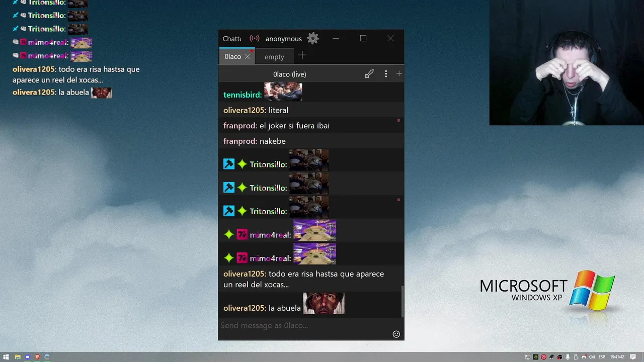Select message "el joker si fuera ibai"
Viewport: 644px width, 362px height.
coord(294,126)
